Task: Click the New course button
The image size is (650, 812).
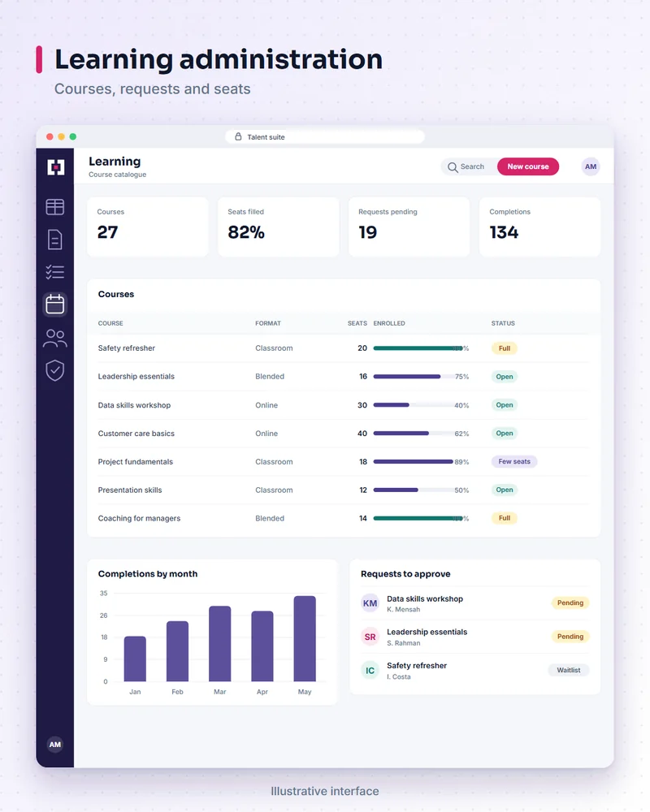Action: [x=527, y=166]
